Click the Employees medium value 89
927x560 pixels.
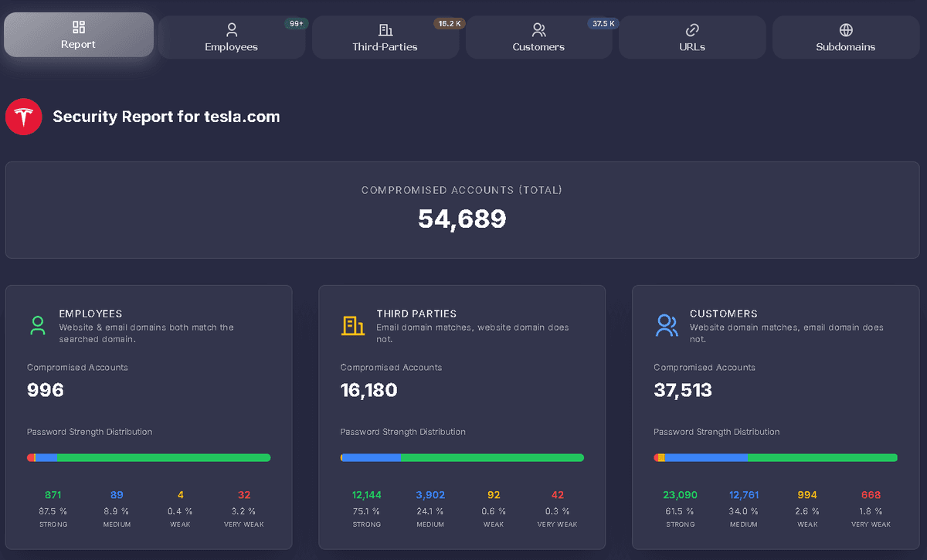117,495
